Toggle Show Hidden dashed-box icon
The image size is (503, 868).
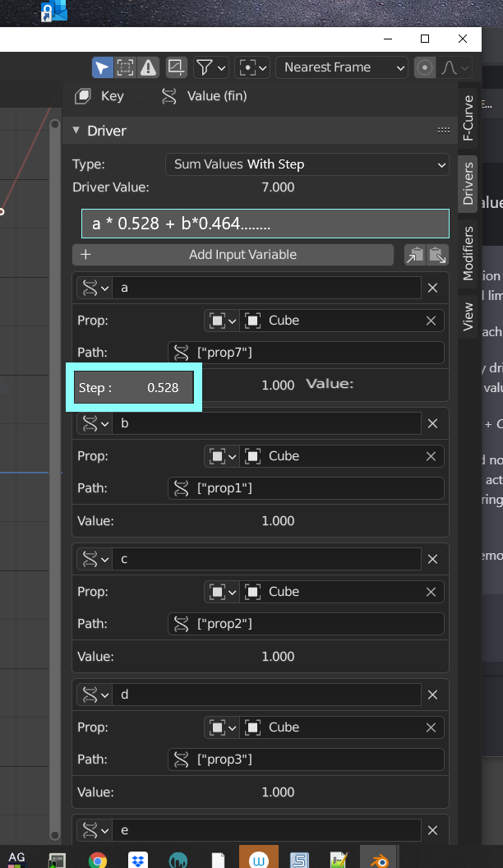click(x=126, y=67)
